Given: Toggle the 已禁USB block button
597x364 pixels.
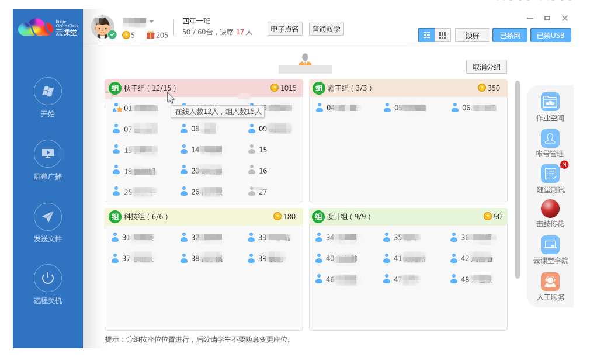Looking at the screenshot, I should coord(550,36).
